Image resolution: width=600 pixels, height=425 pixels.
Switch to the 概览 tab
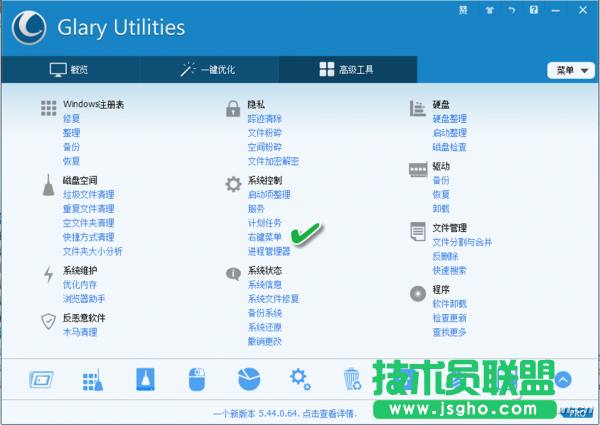click(70, 69)
